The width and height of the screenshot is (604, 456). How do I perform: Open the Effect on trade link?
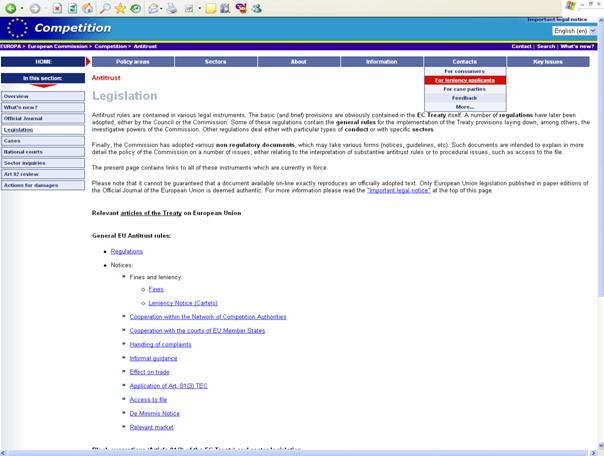pos(149,372)
